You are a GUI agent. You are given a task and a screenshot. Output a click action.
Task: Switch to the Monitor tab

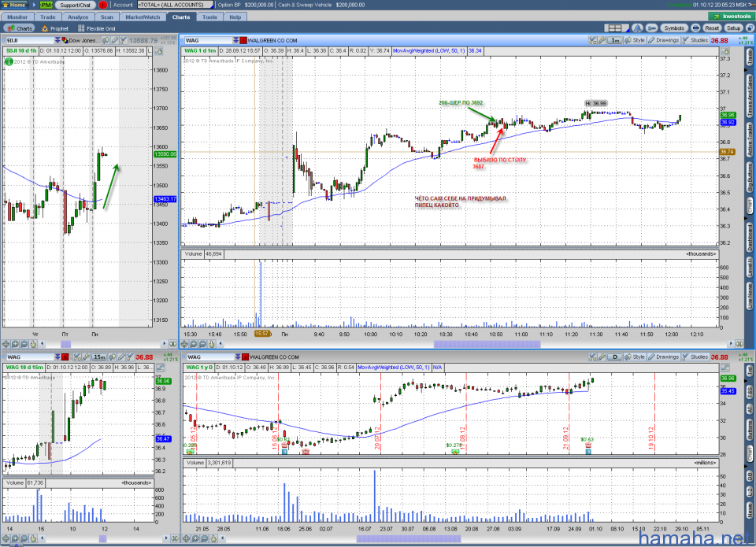[x=17, y=17]
